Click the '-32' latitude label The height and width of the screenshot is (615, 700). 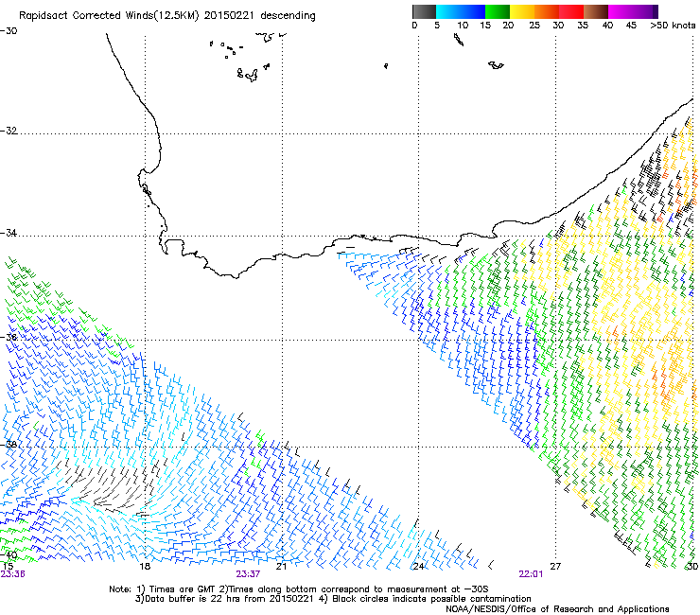pyautogui.click(x=9, y=131)
